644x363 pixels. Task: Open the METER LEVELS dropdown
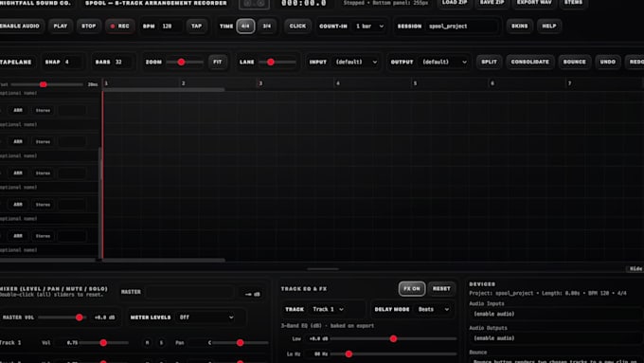[x=206, y=318]
